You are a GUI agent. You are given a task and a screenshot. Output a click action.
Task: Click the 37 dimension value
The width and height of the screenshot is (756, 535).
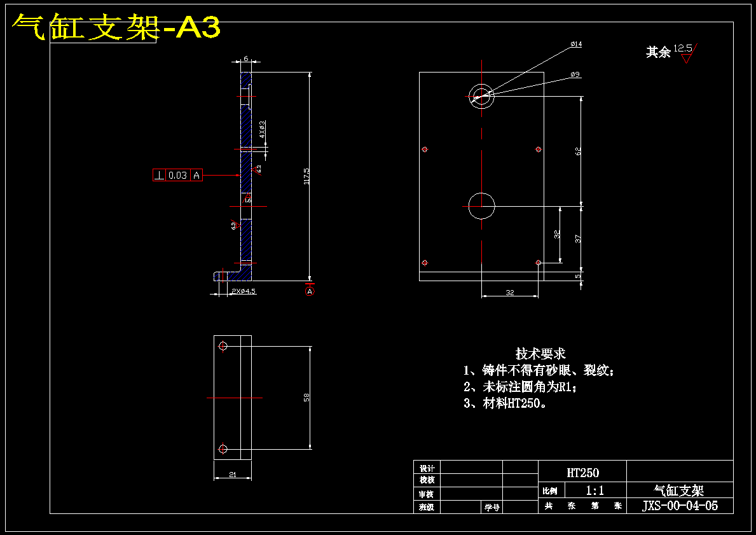pos(578,238)
